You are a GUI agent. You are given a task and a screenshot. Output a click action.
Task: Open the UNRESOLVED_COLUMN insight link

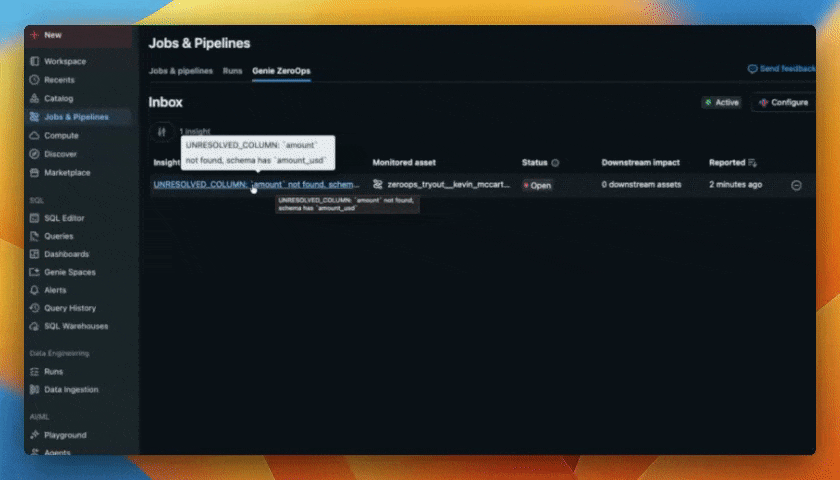(x=257, y=185)
